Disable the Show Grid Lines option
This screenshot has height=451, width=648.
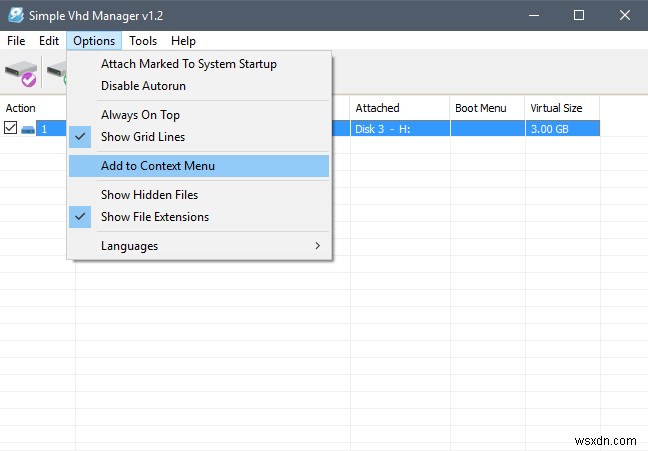click(x=143, y=137)
